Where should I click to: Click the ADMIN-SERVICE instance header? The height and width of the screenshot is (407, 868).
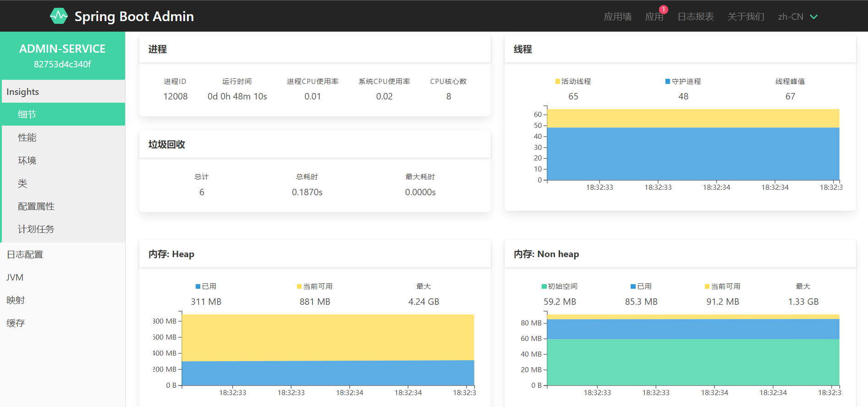click(63, 55)
